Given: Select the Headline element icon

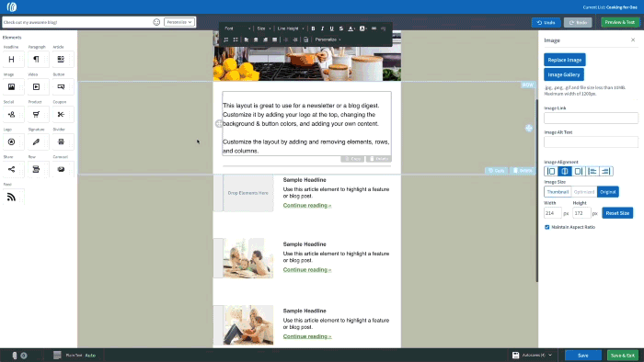Looking at the screenshot, I should point(11,60).
